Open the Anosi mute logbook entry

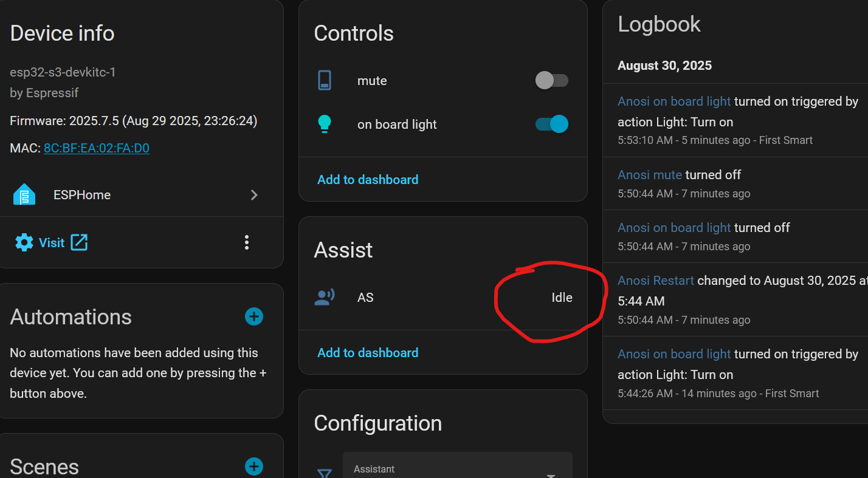pyautogui.click(x=650, y=175)
